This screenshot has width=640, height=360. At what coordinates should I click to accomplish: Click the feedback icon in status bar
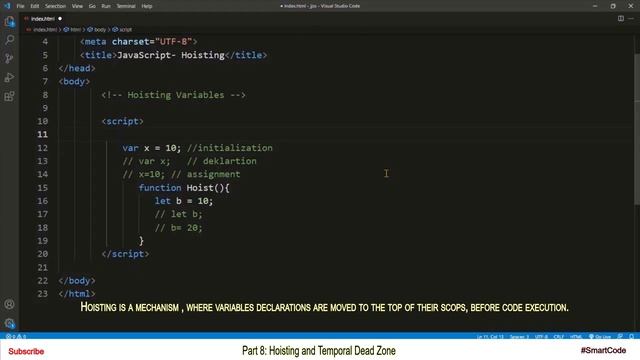[620, 337]
